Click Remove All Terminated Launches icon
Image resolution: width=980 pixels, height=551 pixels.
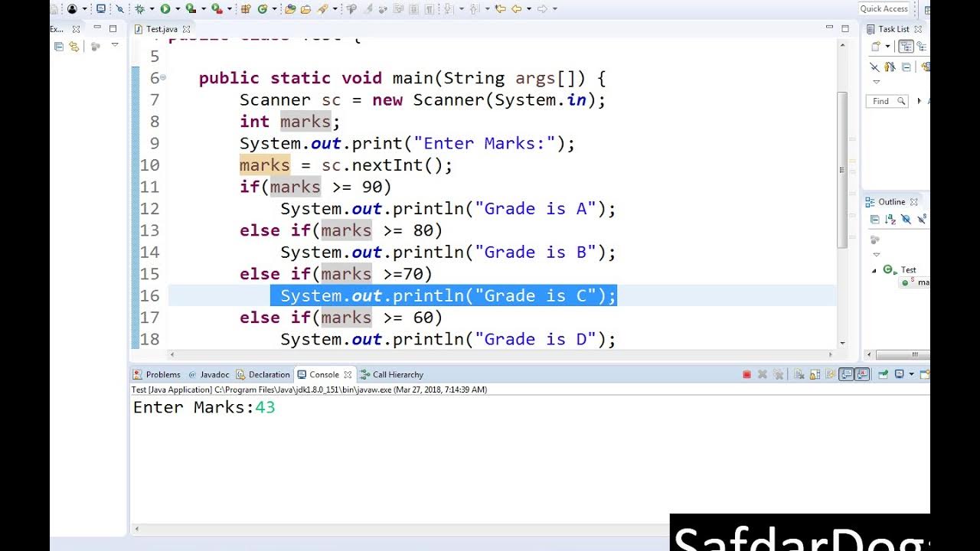tap(778, 374)
